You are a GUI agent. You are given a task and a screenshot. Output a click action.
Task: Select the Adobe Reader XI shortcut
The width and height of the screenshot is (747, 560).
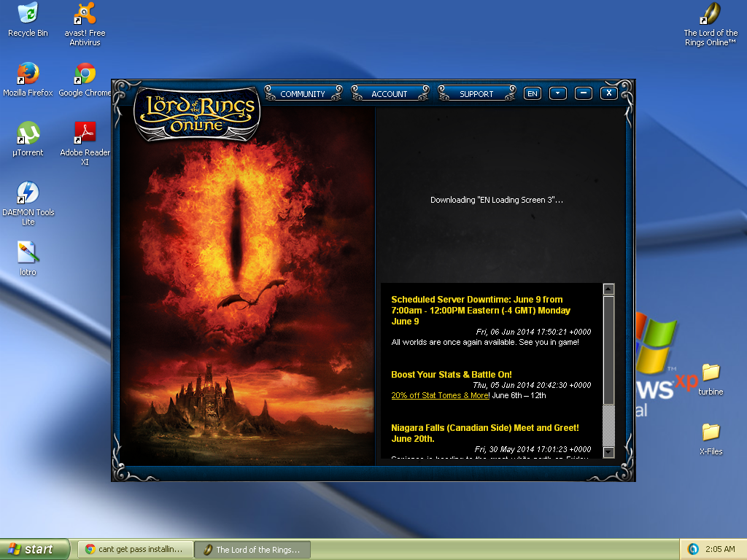coord(85,143)
